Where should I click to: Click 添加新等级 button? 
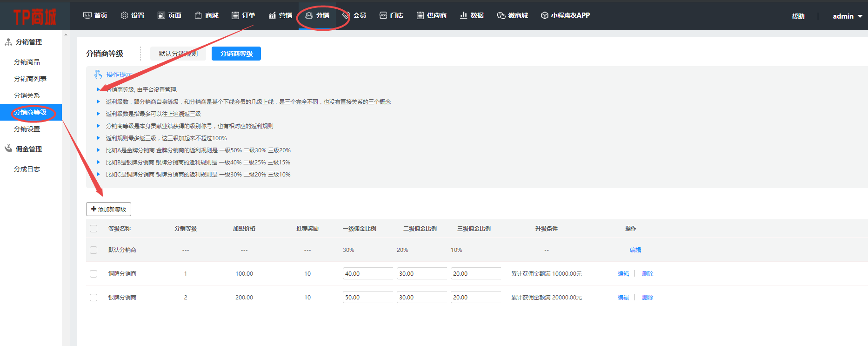[x=108, y=209]
